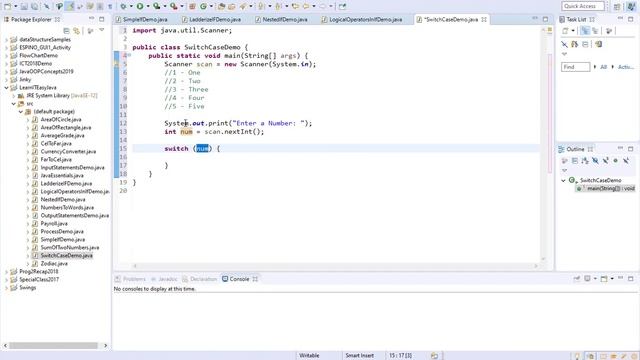Image resolution: width=640 pixels, height=360 pixels.
Task: Click the Save icon in the main toolbar
Action: (x=24, y=6)
